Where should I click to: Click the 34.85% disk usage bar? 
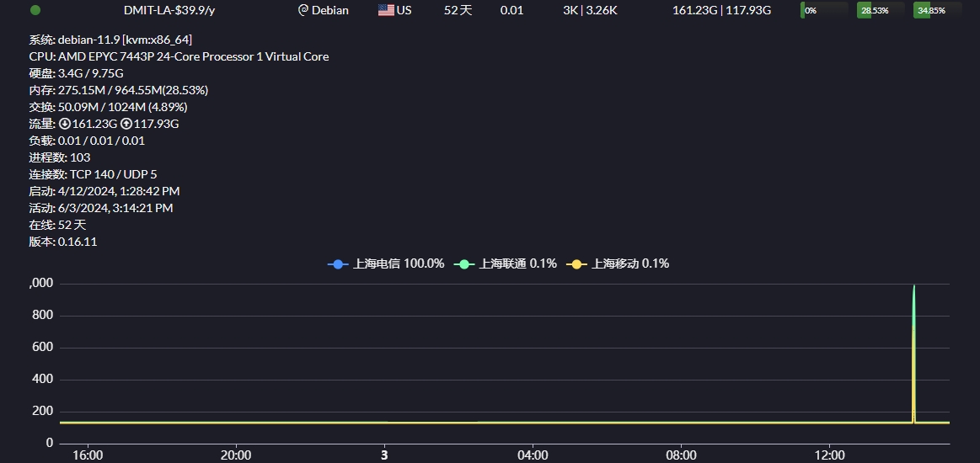(936, 10)
